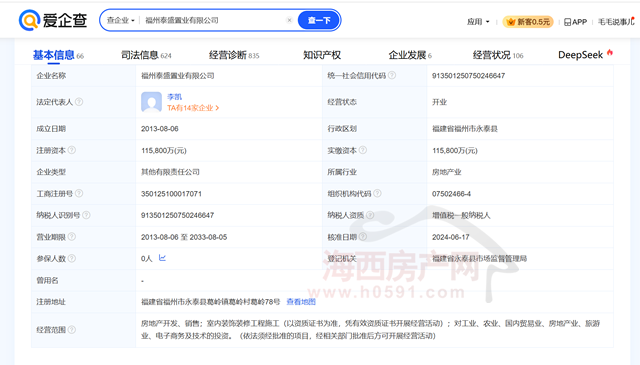Select the credit code 913501250750246647 value
Viewport: 640px width, 365px height.
coord(469,76)
